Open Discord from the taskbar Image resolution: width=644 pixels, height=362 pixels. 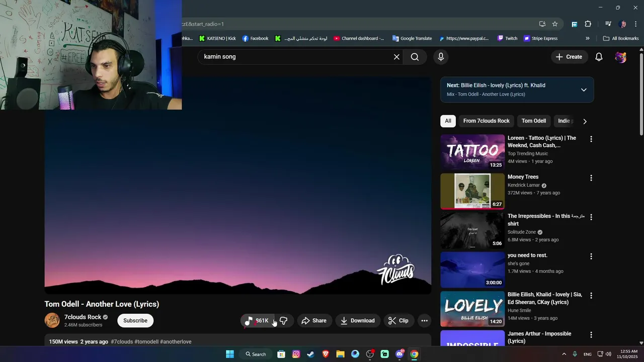click(399, 354)
